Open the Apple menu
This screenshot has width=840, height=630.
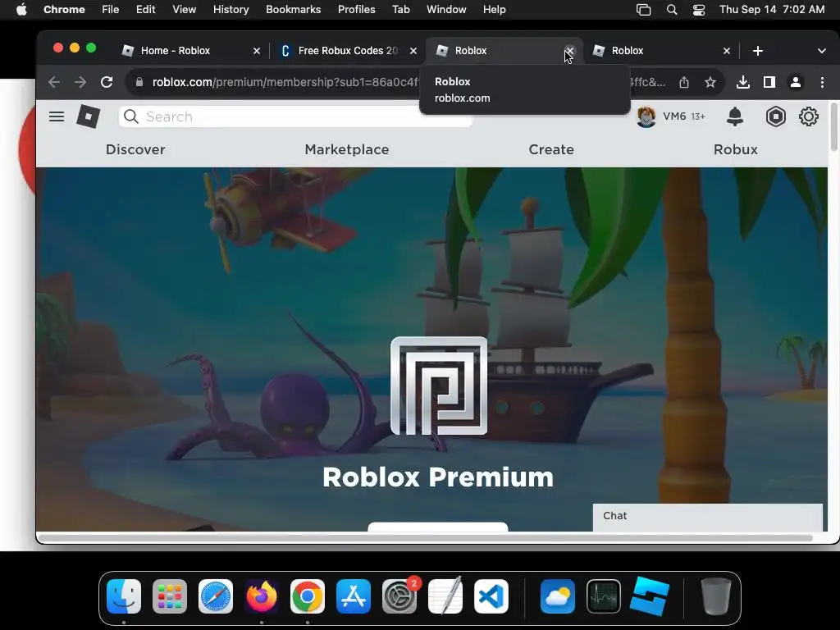(21, 10)
